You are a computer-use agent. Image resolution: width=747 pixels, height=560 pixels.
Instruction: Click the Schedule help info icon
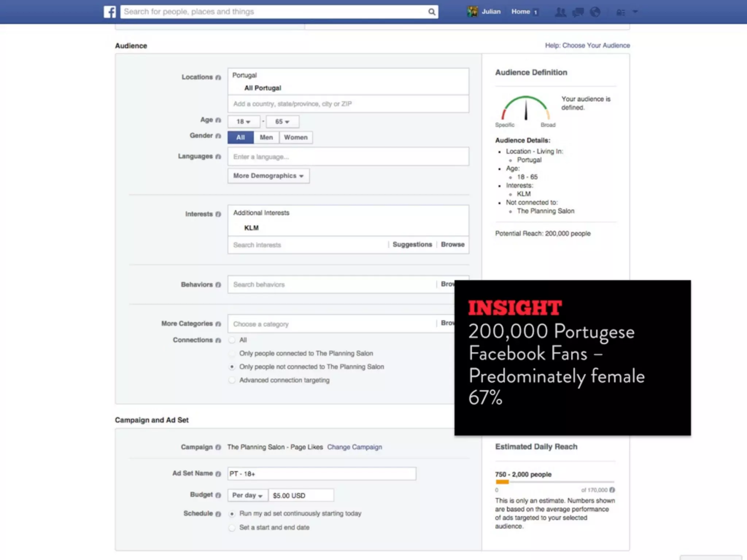tap(218, 514)
